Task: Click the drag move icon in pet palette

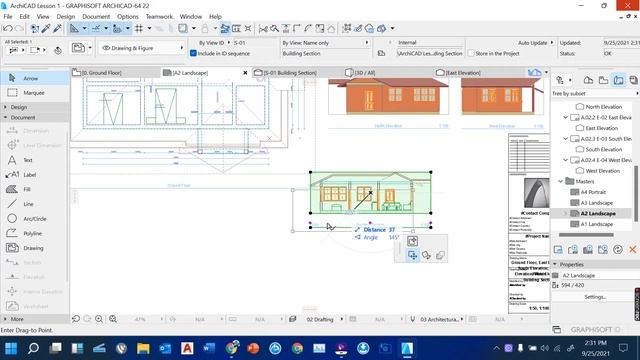Action: (x=413, y=255)
